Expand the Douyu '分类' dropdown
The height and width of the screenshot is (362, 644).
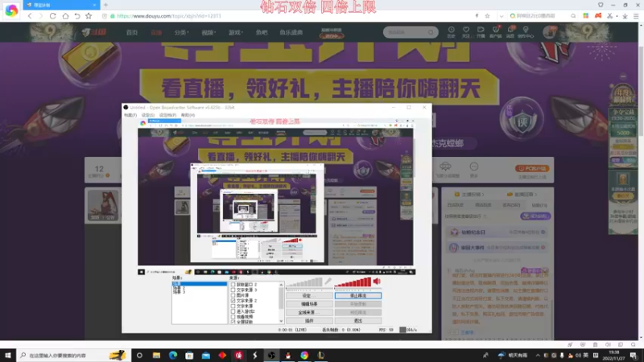pyautogui.click(x=181, y=32)
